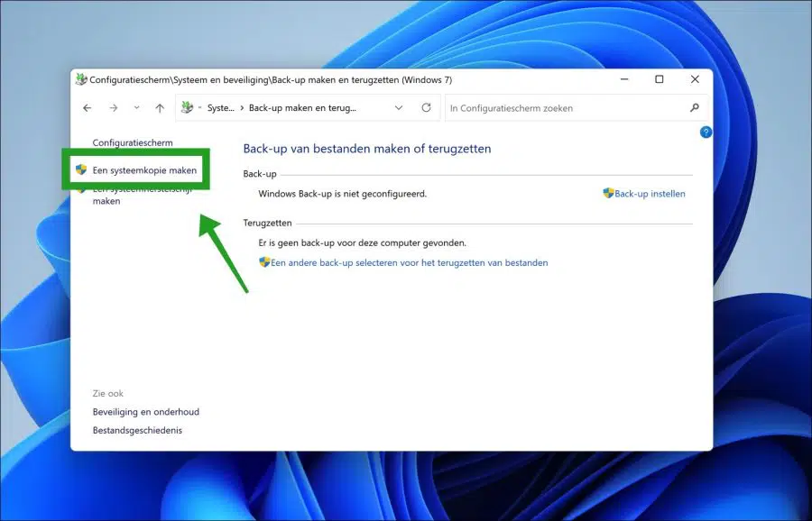This screenshot has width=812, height=521.
Task: Click 'Een systeemkopie maken' link
Action: tap(144, 170)
